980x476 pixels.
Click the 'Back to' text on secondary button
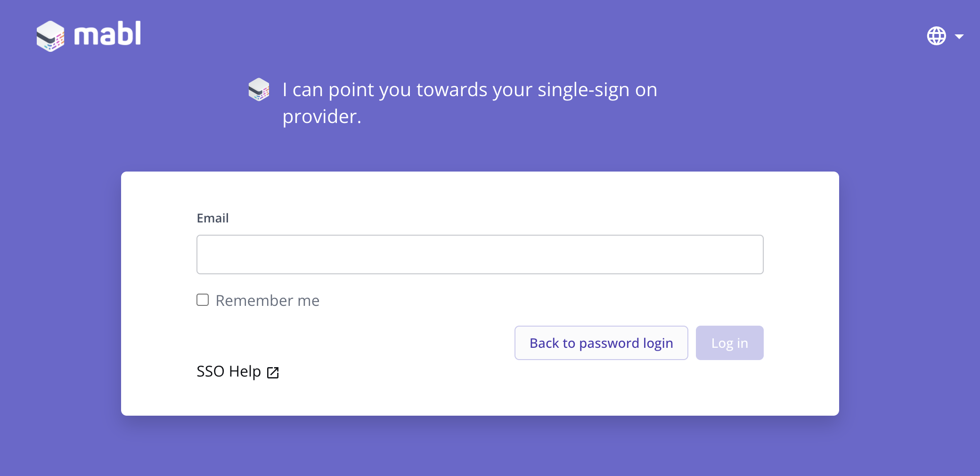(x=552, y=343)
